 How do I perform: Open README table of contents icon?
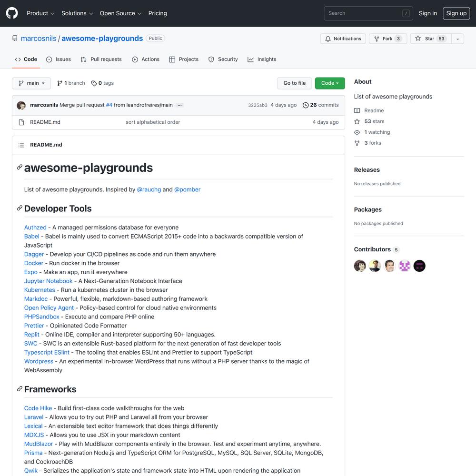(21, 145)
